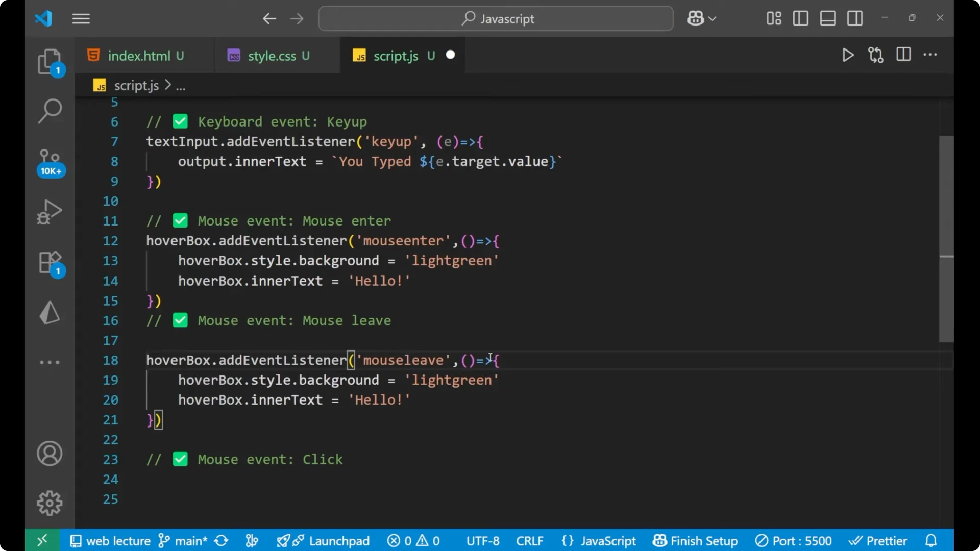Toggle the secondary side bar visibility
The image size is (980, 551).
pyautogui.click(x=855, y=18)
